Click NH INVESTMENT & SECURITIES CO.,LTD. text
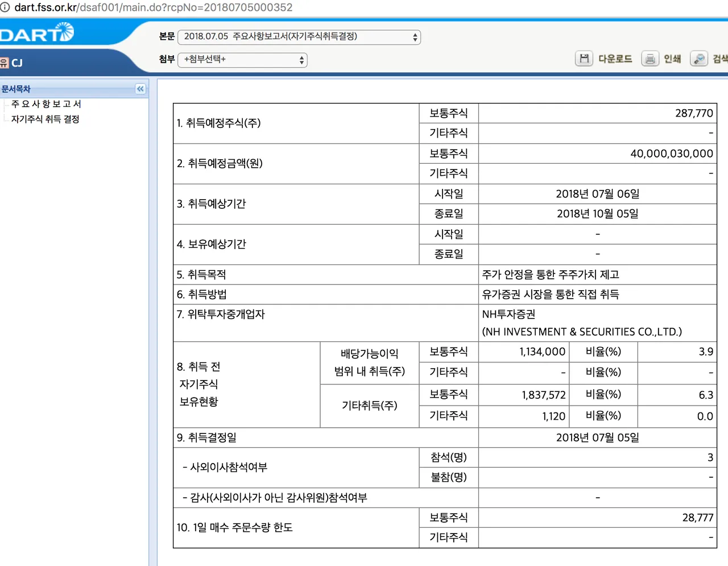728x566 pixels. click(582, 332)
